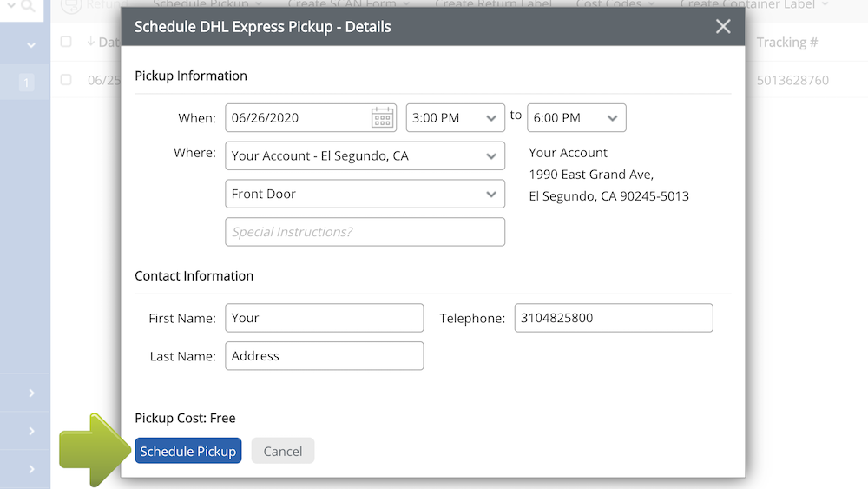Open Create Container Label toolbar menu
The height and width of the screenshot is (489, 868).
754,5
